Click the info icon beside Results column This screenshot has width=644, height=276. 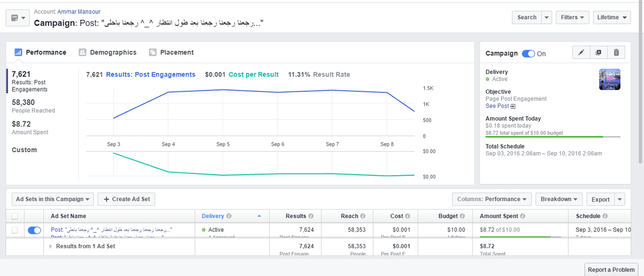311,216
